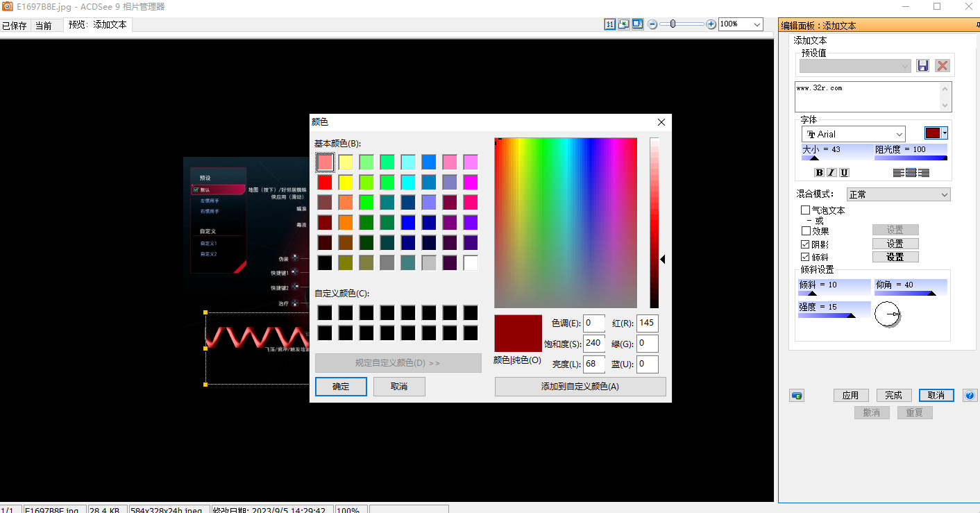Select the 1:1 actual size zoom icon

click(610, 24)
